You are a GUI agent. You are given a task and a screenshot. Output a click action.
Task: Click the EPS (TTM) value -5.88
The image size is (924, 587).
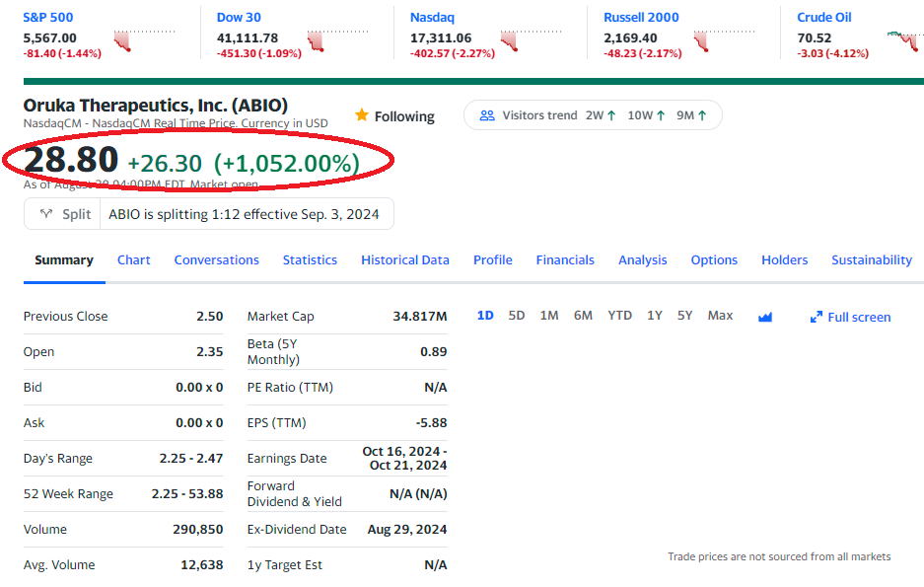(431, 422)
